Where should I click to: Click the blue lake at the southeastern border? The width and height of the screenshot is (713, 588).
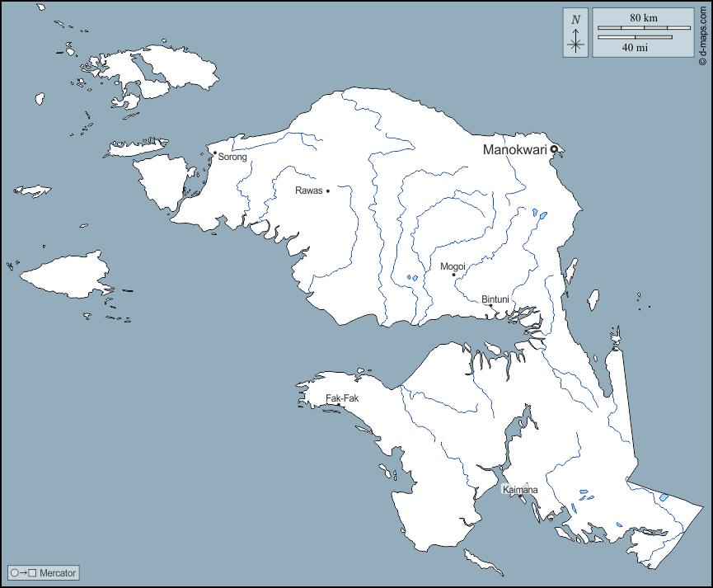coord(664,497)
